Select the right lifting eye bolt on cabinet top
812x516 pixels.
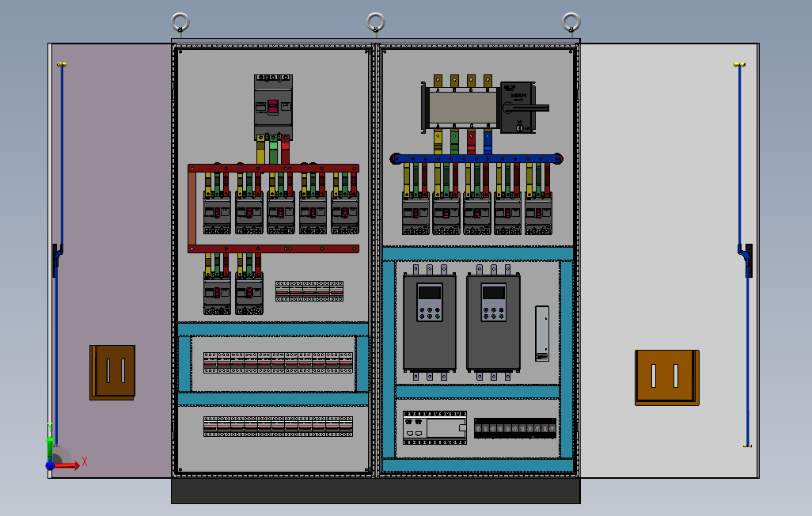[571, 23]
